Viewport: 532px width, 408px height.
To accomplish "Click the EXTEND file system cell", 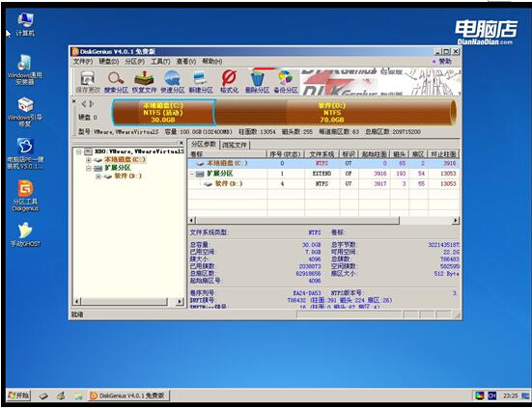I will (322, 174).
